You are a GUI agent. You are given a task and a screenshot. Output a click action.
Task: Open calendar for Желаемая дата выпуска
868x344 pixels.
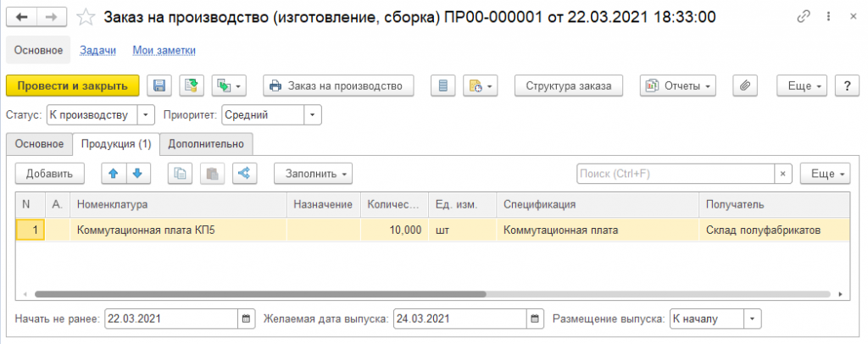pyautogui.click(x=534, y=319)
